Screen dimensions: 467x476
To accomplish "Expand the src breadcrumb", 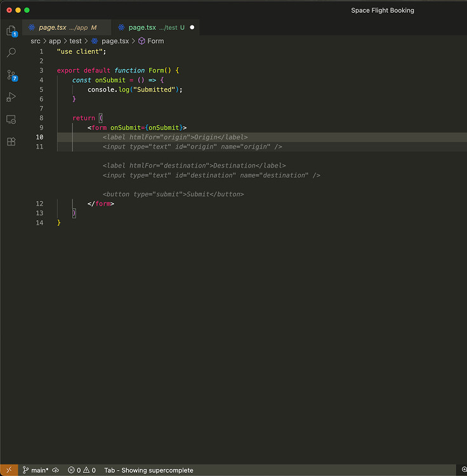I will pos(36,41).
